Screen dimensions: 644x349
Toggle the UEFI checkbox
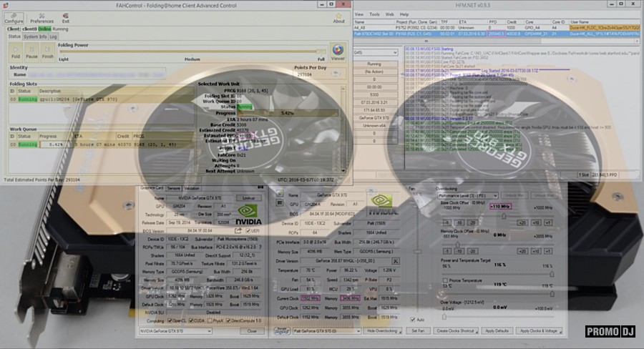(248, 231)
